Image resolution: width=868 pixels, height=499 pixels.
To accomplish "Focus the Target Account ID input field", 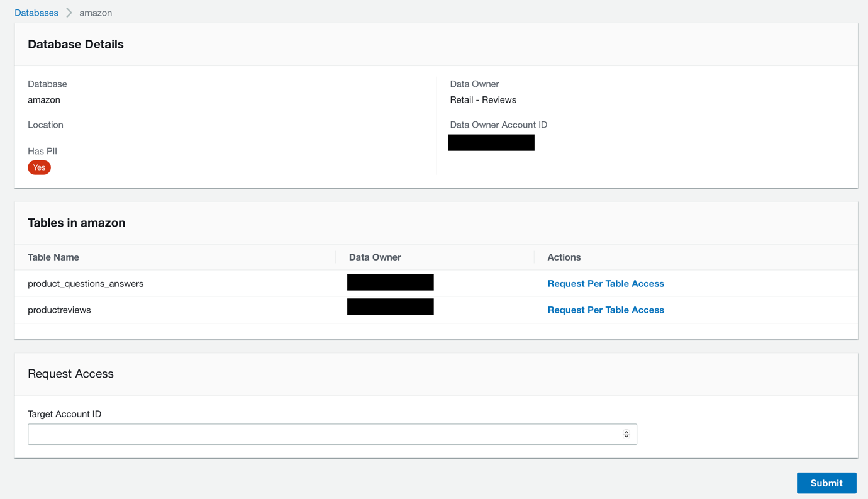I will click(332, 434).
